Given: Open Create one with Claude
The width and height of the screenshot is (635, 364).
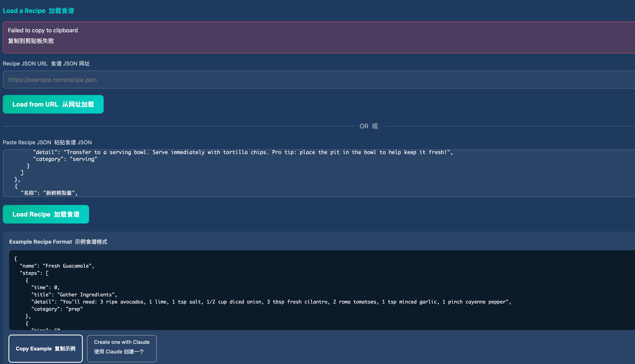Looking at the screenshot, I should [122, 348].
